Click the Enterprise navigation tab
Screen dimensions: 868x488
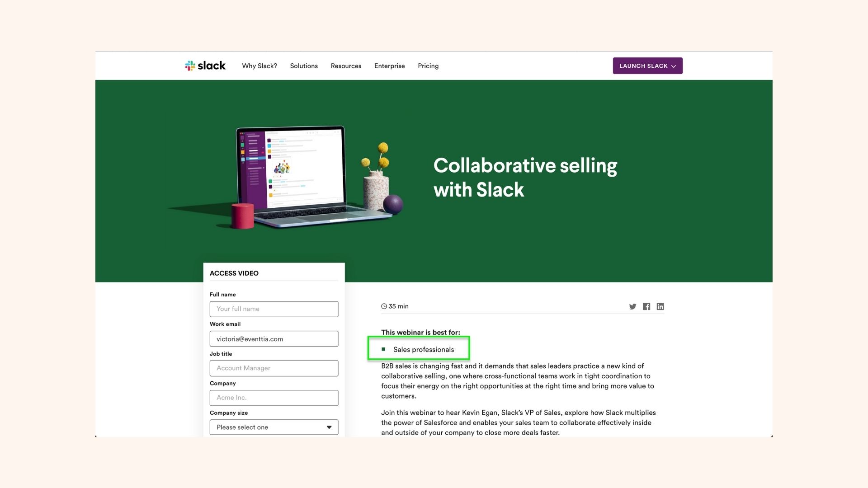(x=390, y=66)
